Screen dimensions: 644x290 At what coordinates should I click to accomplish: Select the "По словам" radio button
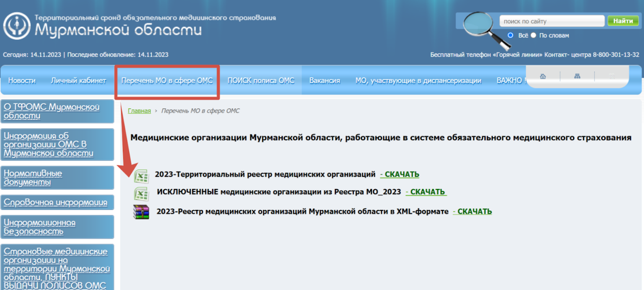pos(533,35)
